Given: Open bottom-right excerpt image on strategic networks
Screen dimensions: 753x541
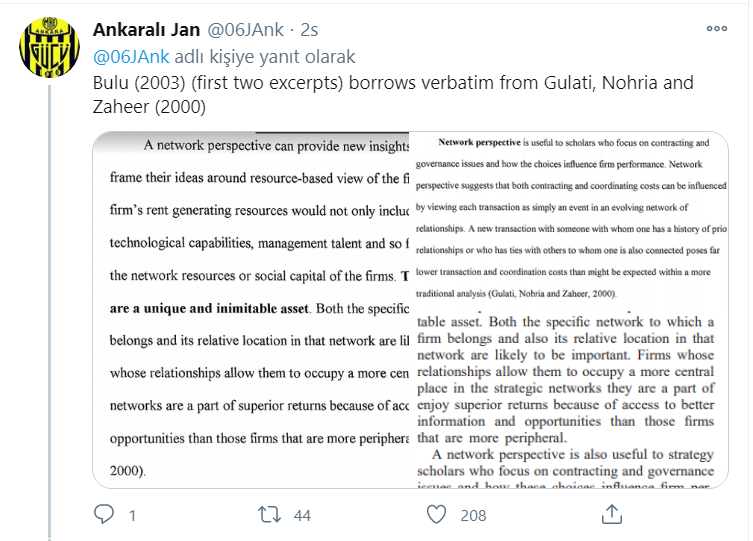Looking at the screenshot, I should pos(569,398).
